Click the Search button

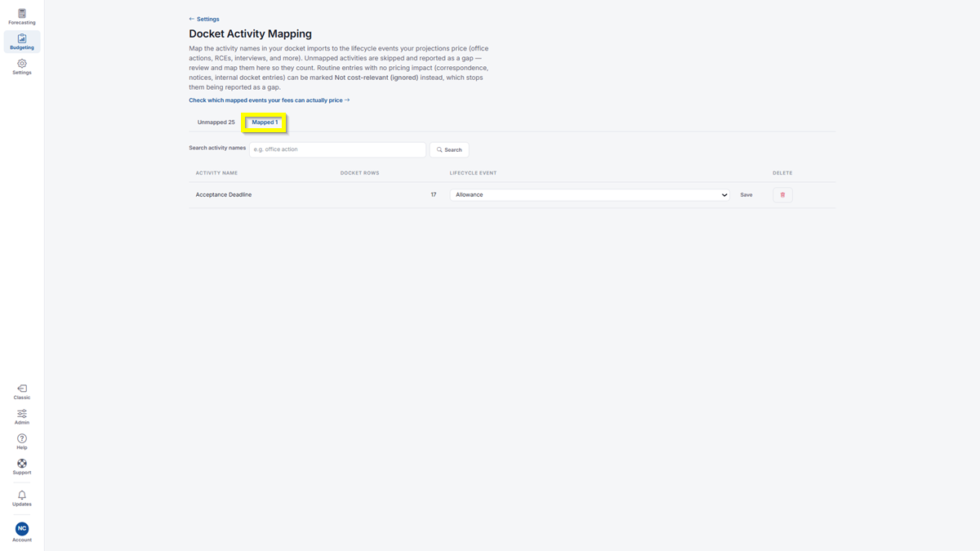[x=449, y=149]
